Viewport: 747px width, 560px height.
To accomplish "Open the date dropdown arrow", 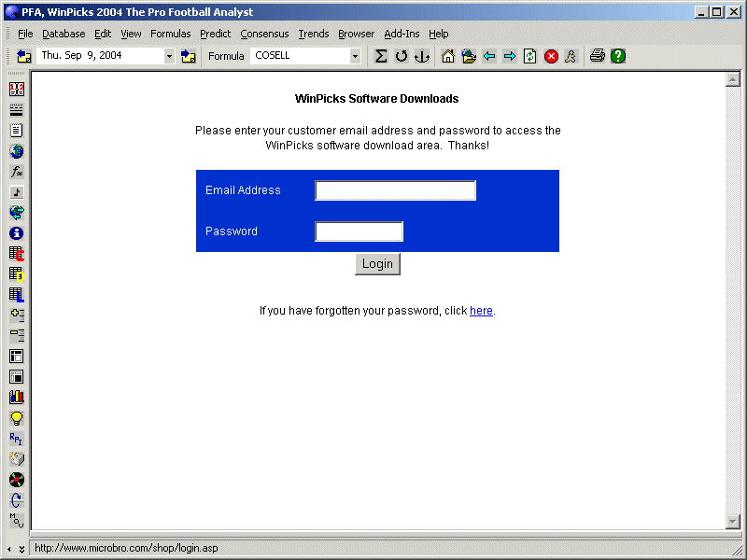I will (x=169, y=56).
